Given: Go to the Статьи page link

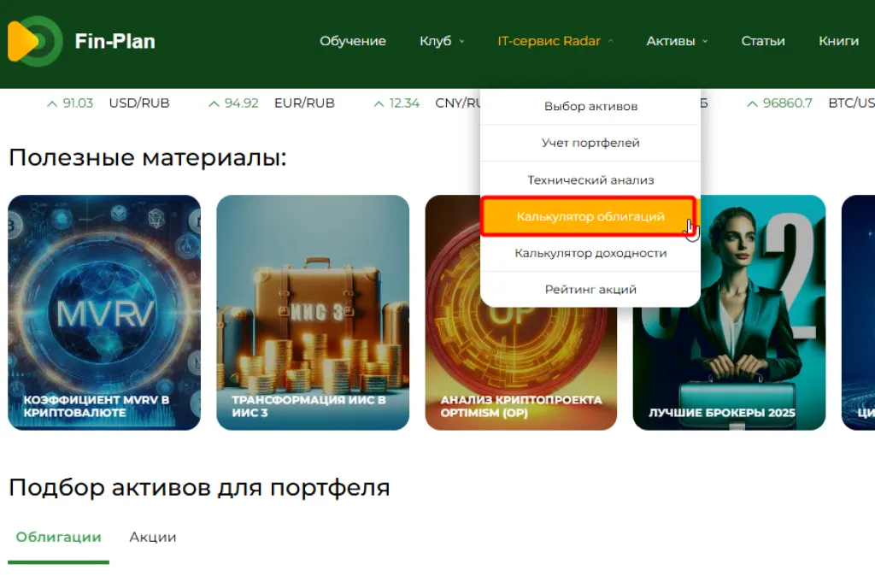Looking at the screenshot, I should (x=763, y=41).
